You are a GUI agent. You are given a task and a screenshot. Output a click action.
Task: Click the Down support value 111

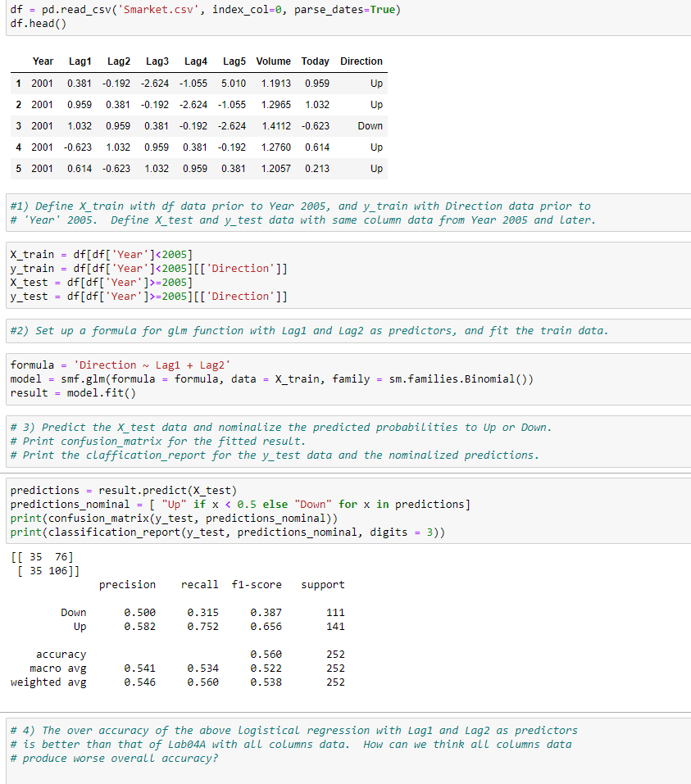(x=336, y=613)
